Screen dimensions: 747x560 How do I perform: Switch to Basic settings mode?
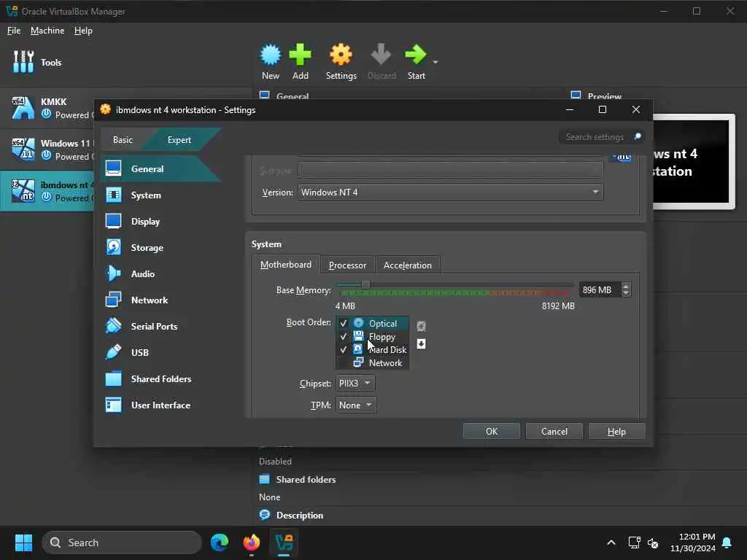pos(123,139)
